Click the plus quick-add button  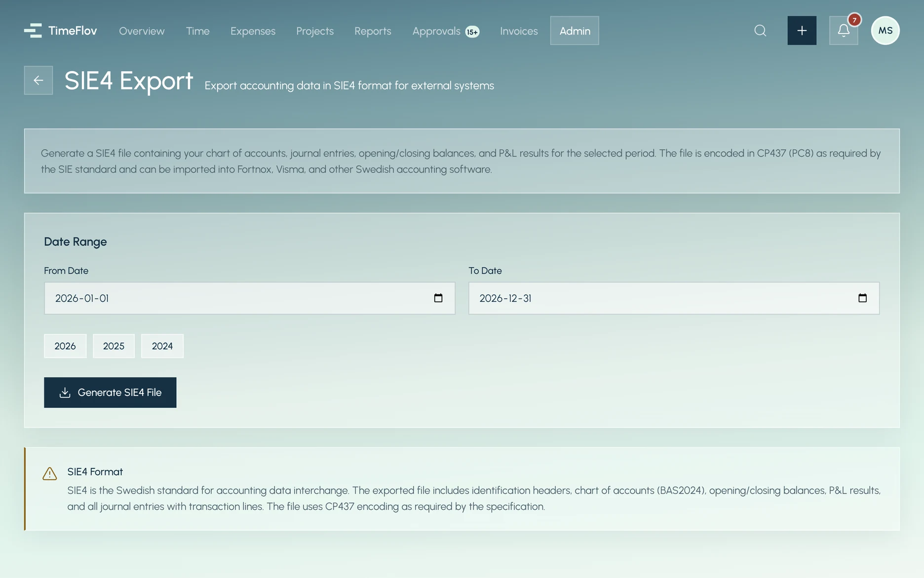[x=802, y=31]
